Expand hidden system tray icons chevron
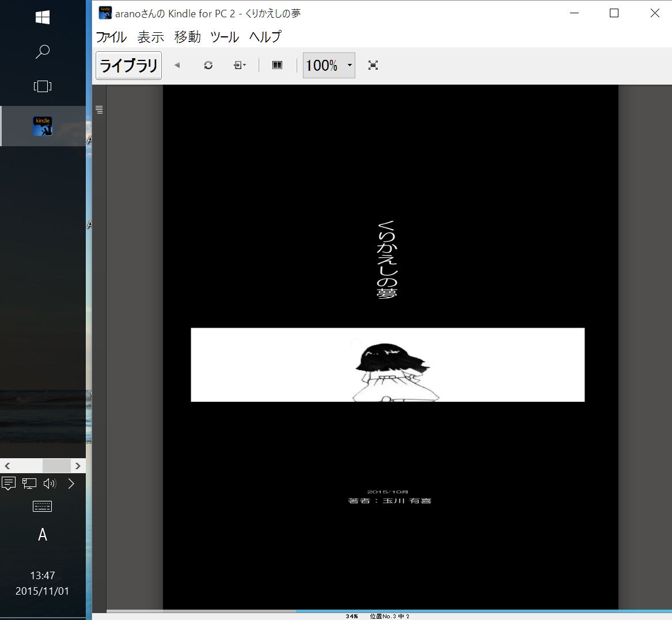The width and height of the screenshot is (672, 620). pyautogui.click(x=71, y=484)
